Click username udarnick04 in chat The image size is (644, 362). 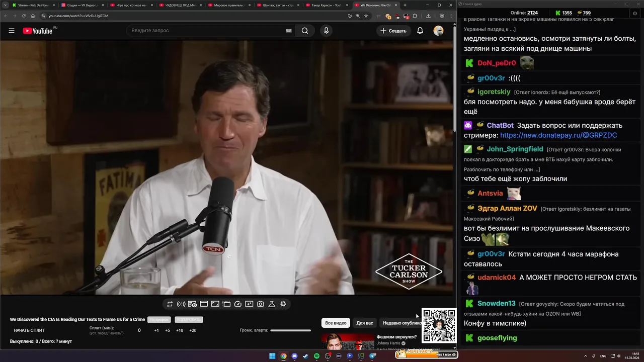(497, 278)
